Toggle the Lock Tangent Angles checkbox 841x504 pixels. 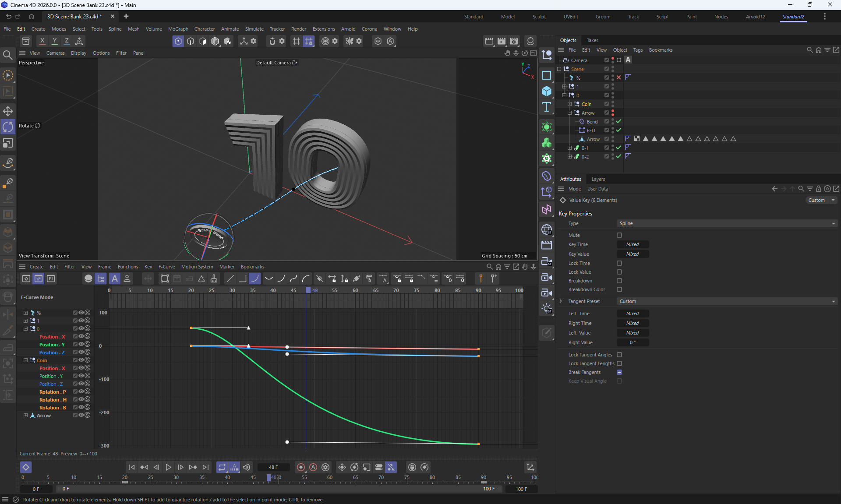pyautogui.click(x=619, y=355)
